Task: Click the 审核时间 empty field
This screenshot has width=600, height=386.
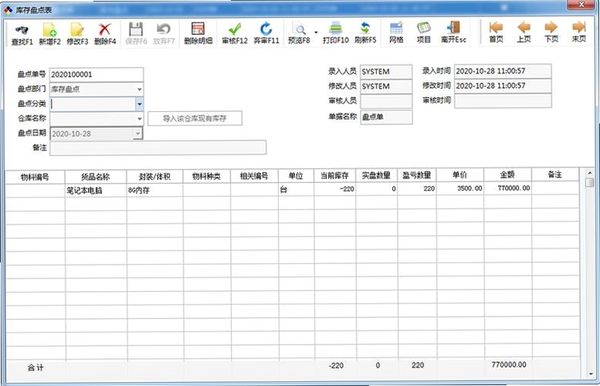Action: click(x=503, y=101)
